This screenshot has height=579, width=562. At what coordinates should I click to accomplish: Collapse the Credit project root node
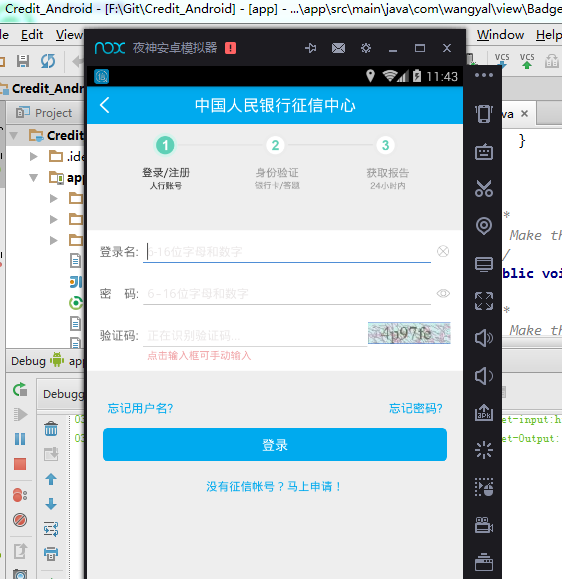14,136
